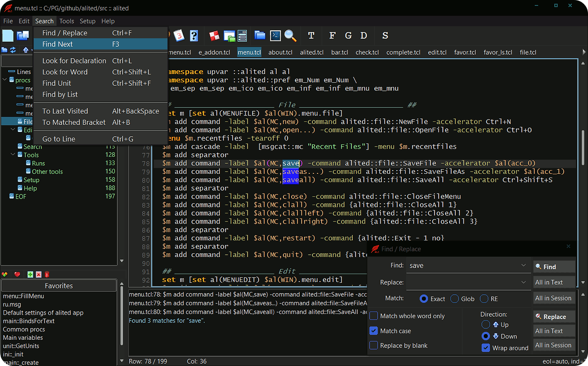Click the red heart favorites icon
588x366 pixels.
17,274
